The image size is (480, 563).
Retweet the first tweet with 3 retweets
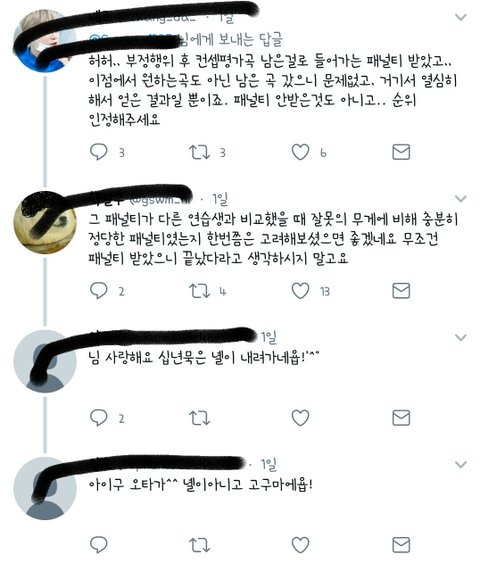click(200, 152)
